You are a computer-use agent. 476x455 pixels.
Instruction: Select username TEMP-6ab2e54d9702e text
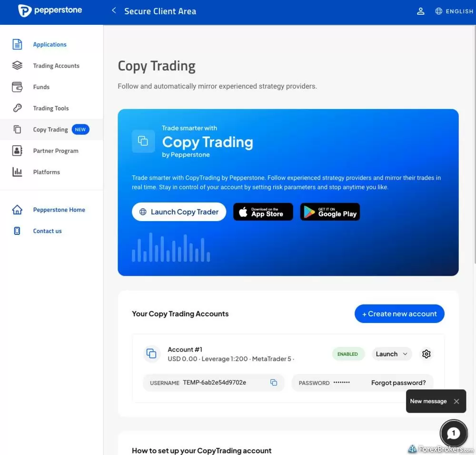pos(214,383)
